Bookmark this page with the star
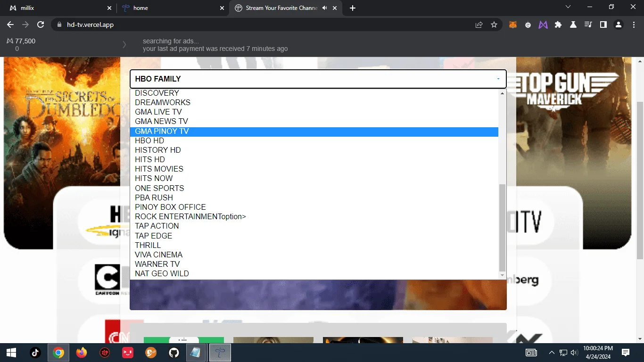 (x=494, y=25)
